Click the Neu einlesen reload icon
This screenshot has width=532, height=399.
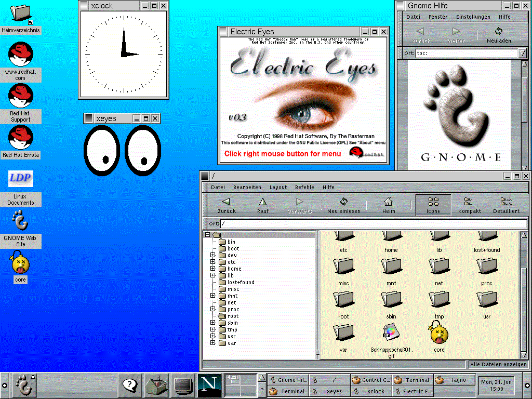(x=343, y=205)
